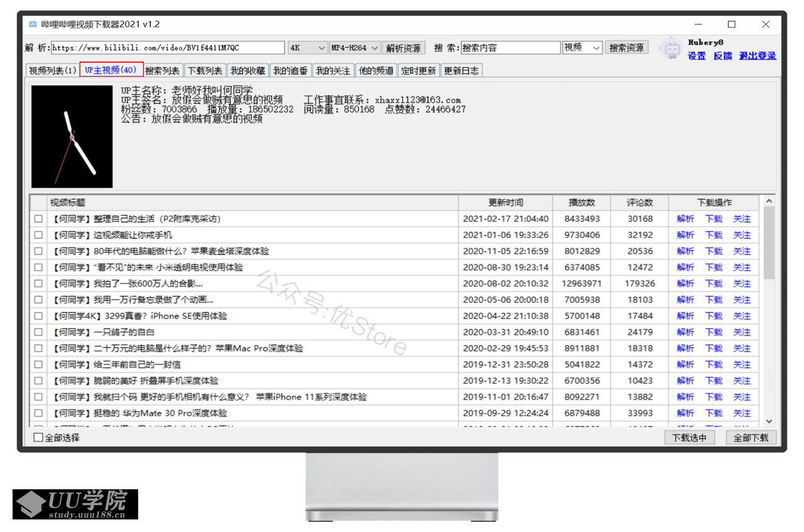
Task: Click the title 3299真香？iPhone SE使用体验
Action: point(139,316)
